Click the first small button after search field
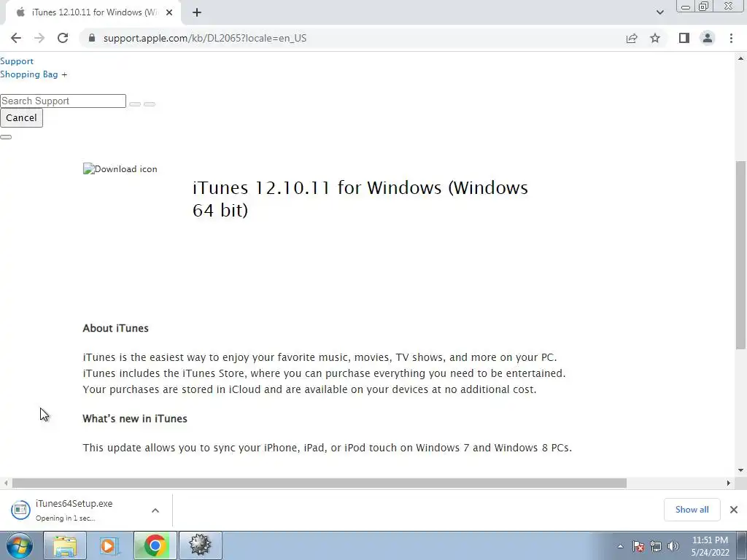747x560 pixels. [x=135, y=104]
